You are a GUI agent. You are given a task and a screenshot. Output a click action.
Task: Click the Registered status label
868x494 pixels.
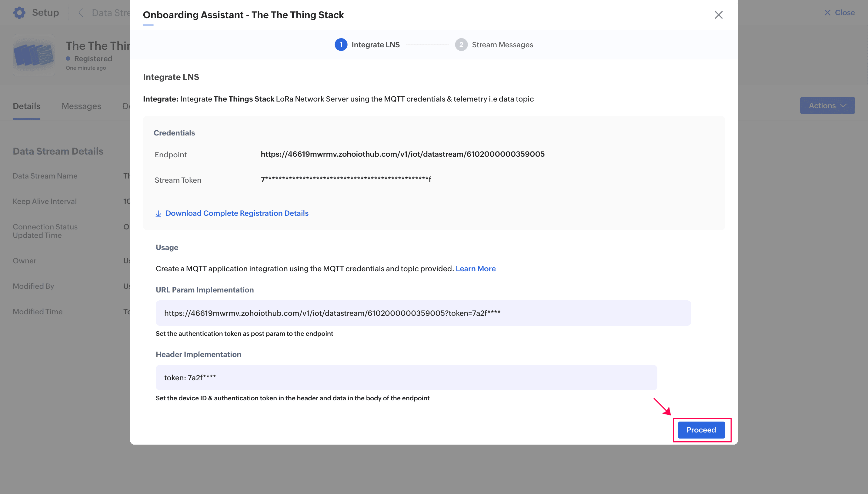click(x=93, y=58)
